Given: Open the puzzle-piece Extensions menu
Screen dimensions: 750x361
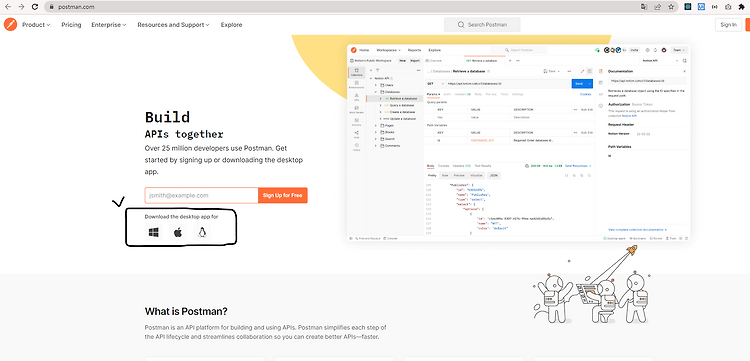Looking at the screenshot, I should click(741, 7).
